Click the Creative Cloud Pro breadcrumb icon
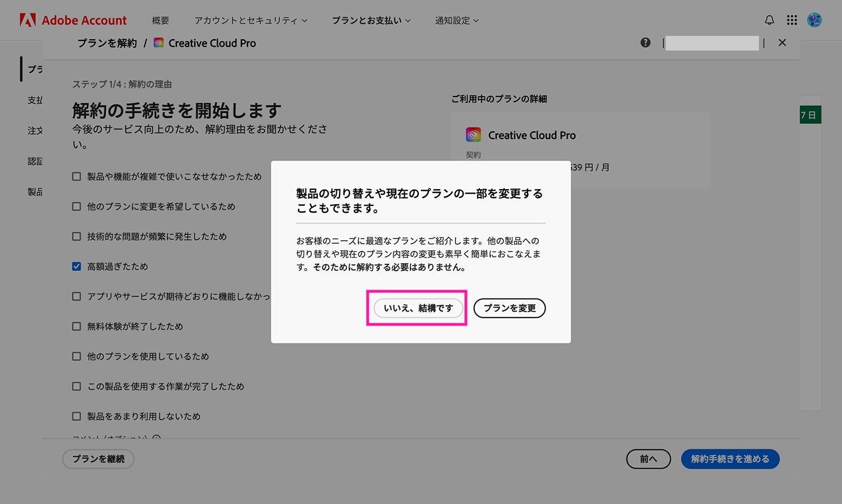 point(158,42)
